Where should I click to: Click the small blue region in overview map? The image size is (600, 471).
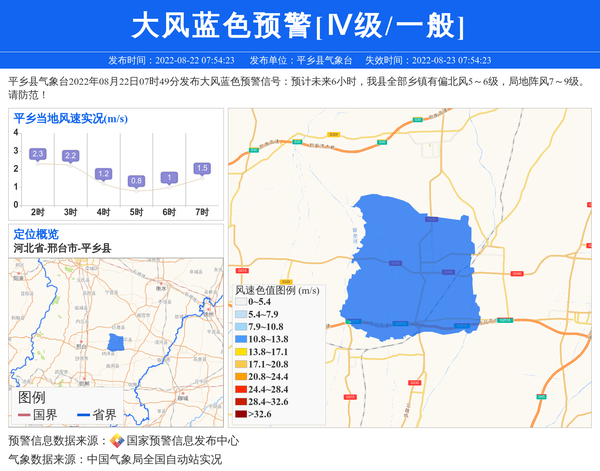click(115, 343)
